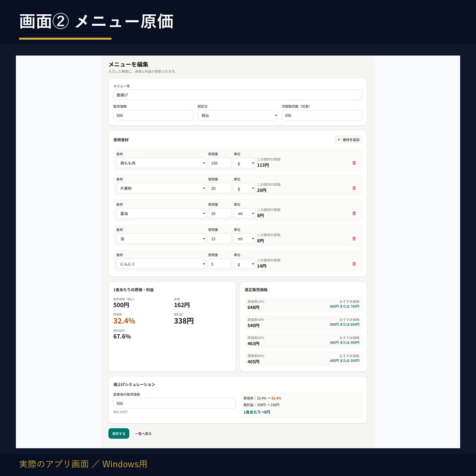Click the 14円 cost of にんにく
The width and height of the screenshot is (476, 476).
[x=262, y=266]
